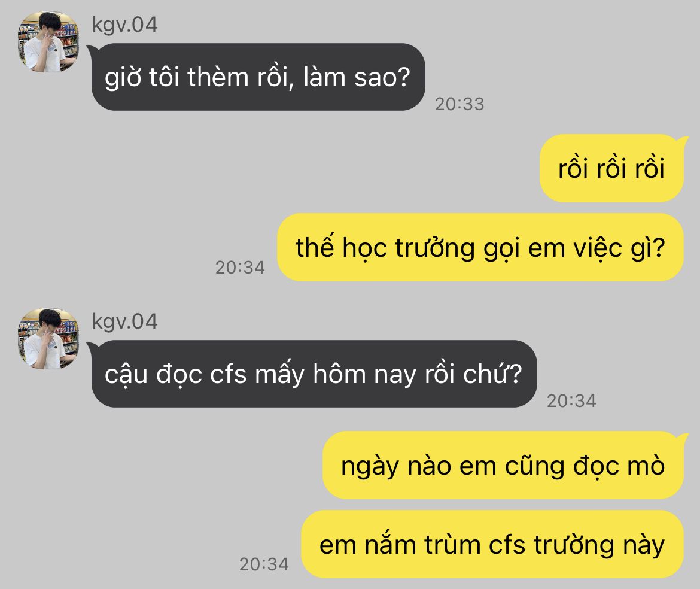Click the tail of the "rồi rồi rồi" bubble

tap(683, 142)
